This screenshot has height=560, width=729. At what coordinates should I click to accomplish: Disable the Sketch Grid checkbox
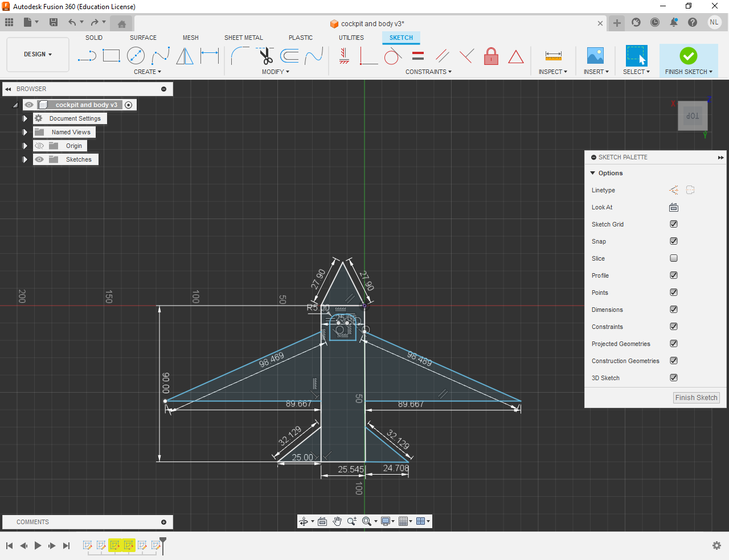pyautogui.click(x=674, y=224)
